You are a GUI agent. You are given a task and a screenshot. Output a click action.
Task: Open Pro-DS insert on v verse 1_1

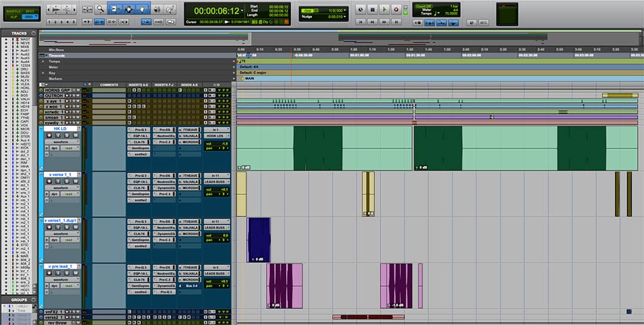point(164,175)
